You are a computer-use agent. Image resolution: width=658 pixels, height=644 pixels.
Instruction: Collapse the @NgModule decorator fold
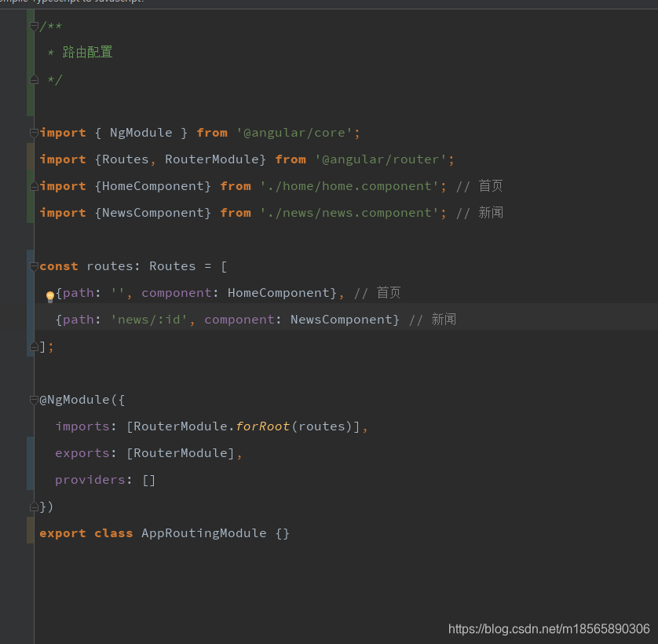click(x=34, y=400)
